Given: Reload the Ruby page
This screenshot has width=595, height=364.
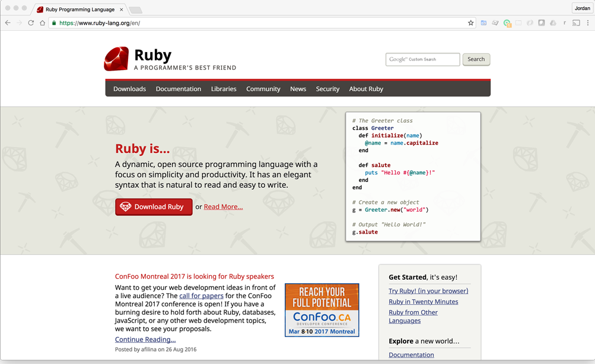Looking at the screenshot, I should [31, 23].
